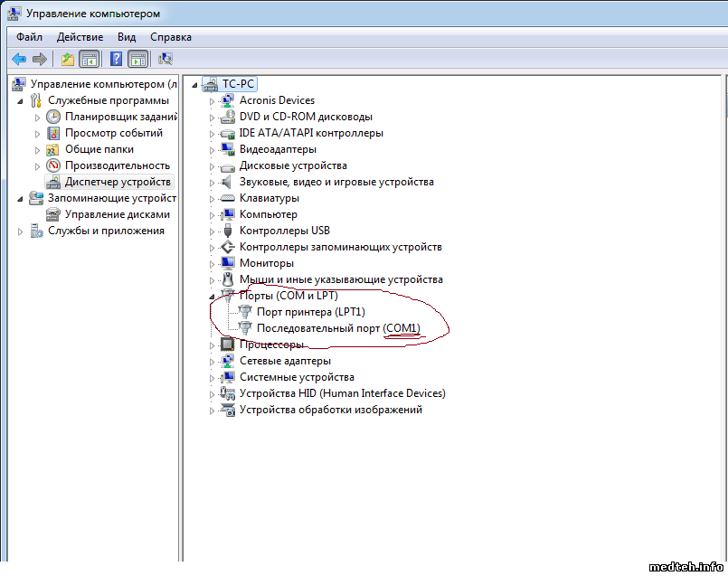Viewport: 728px width, 576px height.
Task: Click the scan for hardware changes icon
Action: coord(165,59)
